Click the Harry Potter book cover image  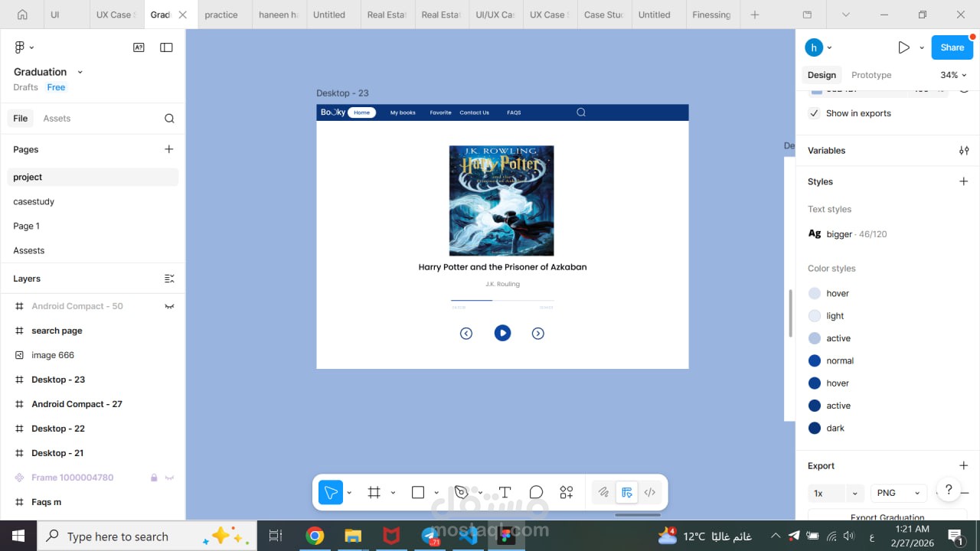(x=501, y=201)
